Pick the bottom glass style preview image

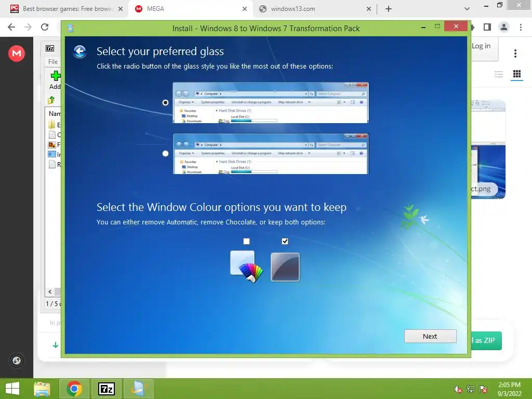(270, 154)
